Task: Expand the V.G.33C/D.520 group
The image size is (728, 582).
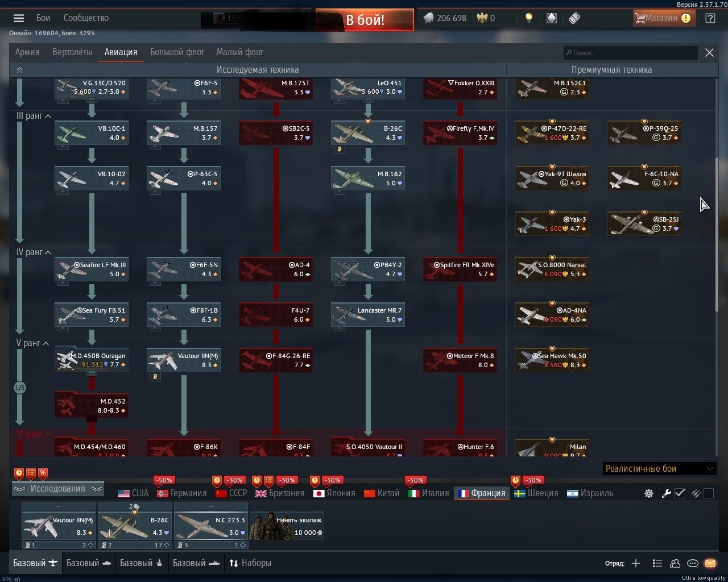Action: 92,100
